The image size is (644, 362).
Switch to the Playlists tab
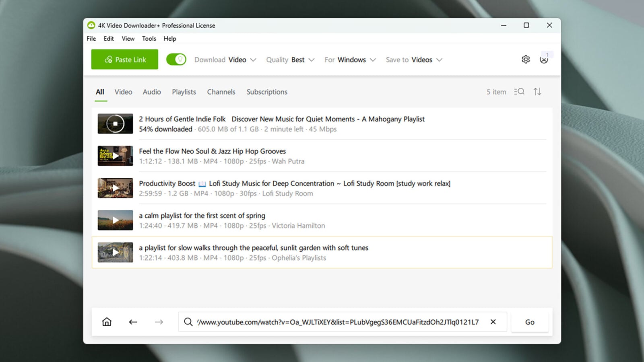184,92
